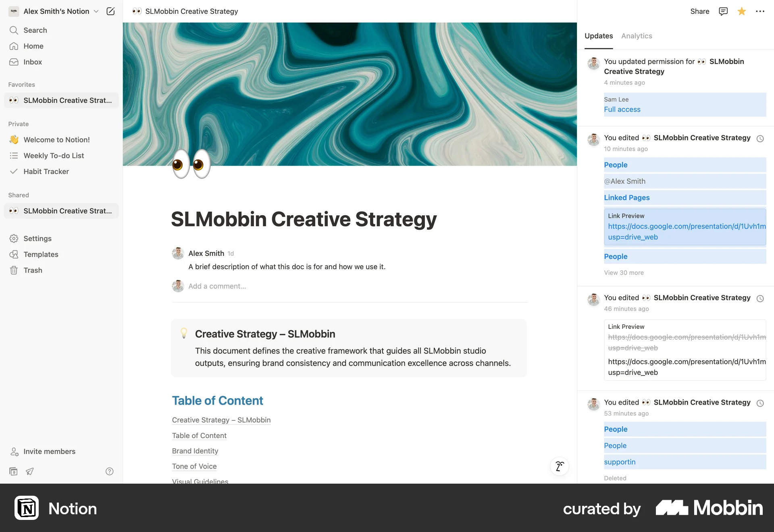
Task: Select the Updates tab
Action: coord(598,36)
